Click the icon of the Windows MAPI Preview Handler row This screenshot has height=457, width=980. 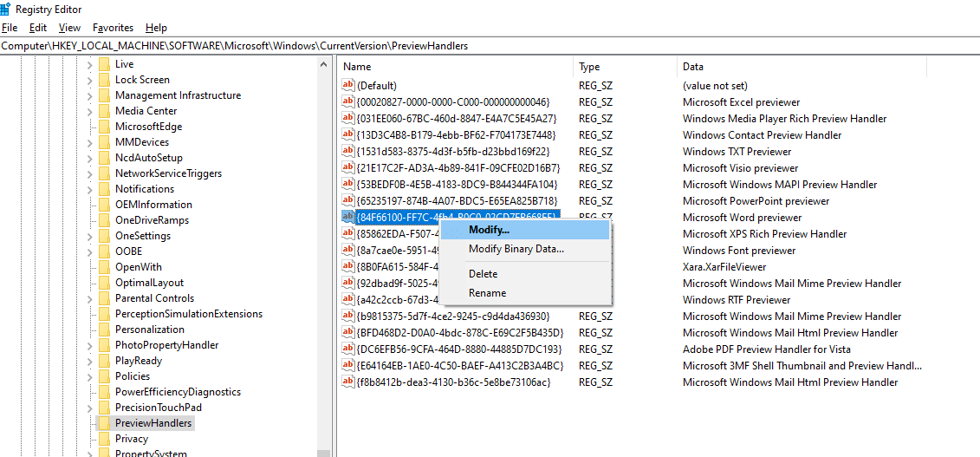click(x=348, y=184)
